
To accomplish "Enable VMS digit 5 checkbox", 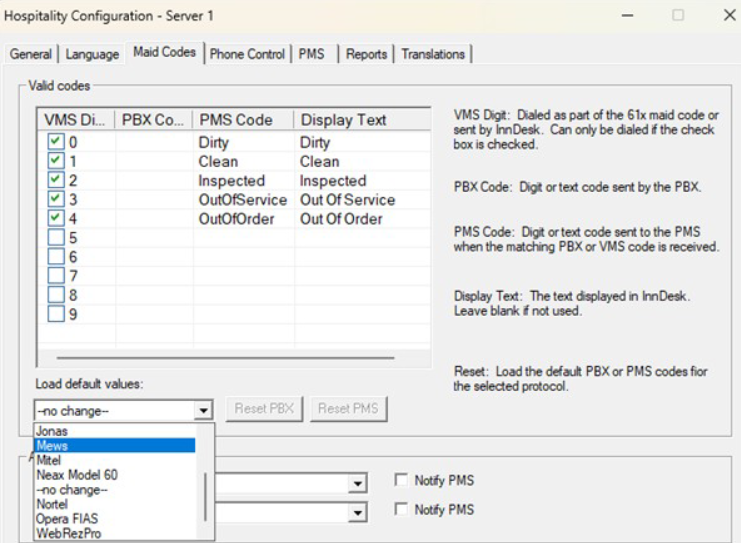I will (x=56, y=238).
